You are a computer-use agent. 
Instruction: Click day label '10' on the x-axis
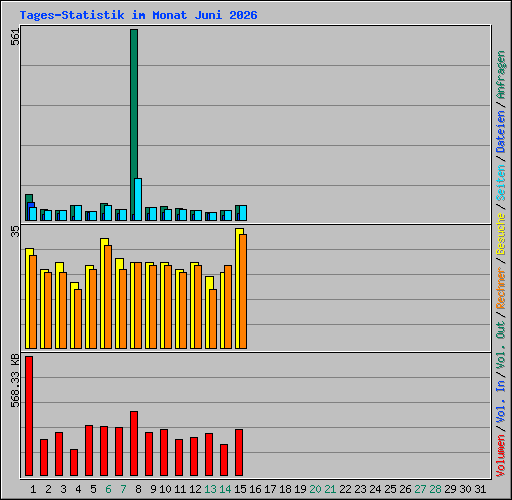[x=165, y=489]
